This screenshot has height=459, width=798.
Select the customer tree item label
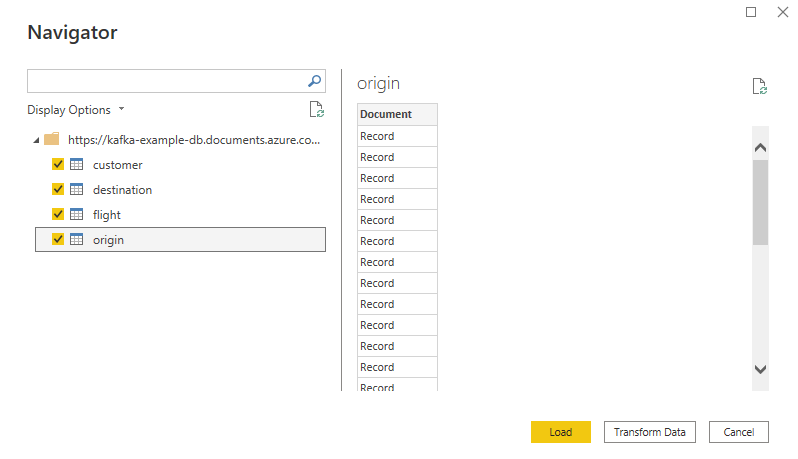coord(118,165)
